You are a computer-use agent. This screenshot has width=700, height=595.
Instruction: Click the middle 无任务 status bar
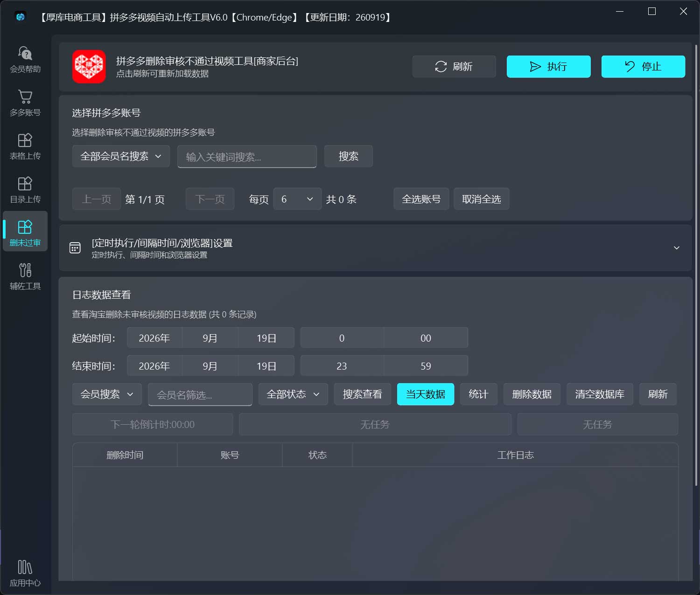tap(375, 424)
